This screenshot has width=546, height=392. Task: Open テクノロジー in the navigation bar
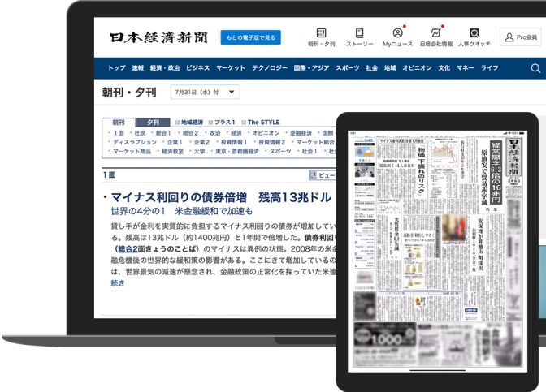pos(271,68)
